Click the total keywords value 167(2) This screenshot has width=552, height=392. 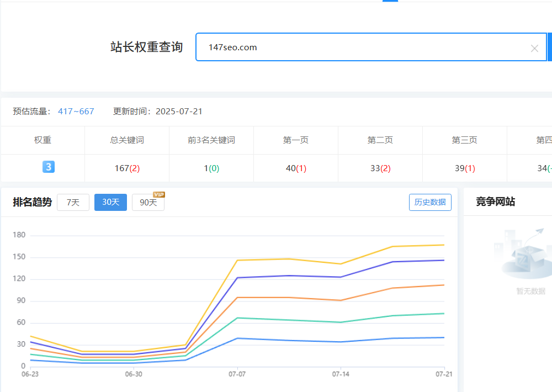click(x=127, y=168)
